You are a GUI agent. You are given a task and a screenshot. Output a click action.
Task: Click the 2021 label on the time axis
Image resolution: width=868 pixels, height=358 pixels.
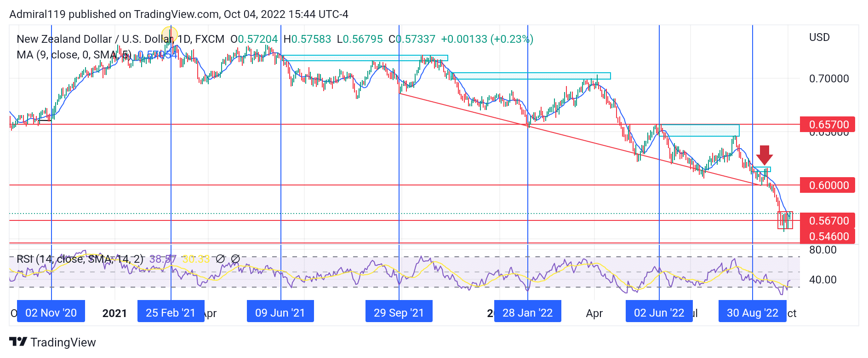114,313
